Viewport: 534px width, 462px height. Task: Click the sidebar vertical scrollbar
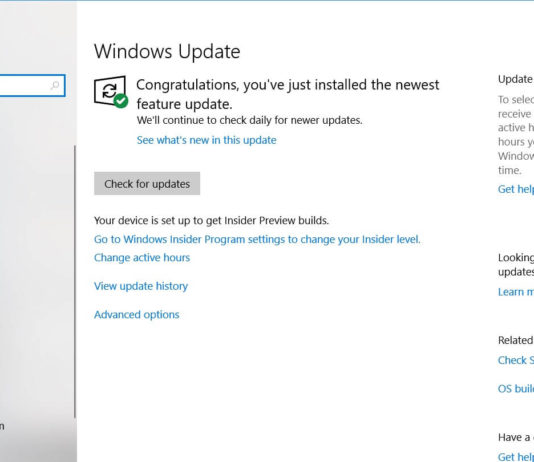coord(75,282)
